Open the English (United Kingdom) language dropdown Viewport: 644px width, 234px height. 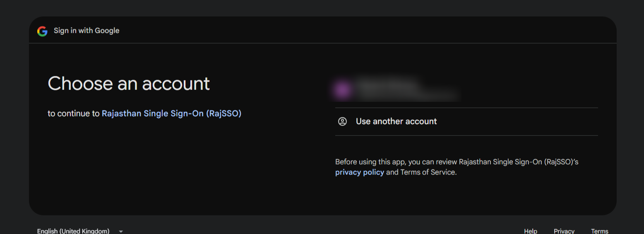coord(73,231)
